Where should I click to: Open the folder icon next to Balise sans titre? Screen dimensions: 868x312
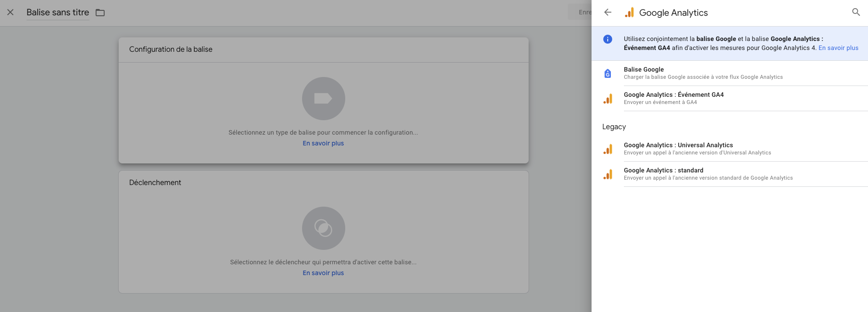click(x=100, y=13)
